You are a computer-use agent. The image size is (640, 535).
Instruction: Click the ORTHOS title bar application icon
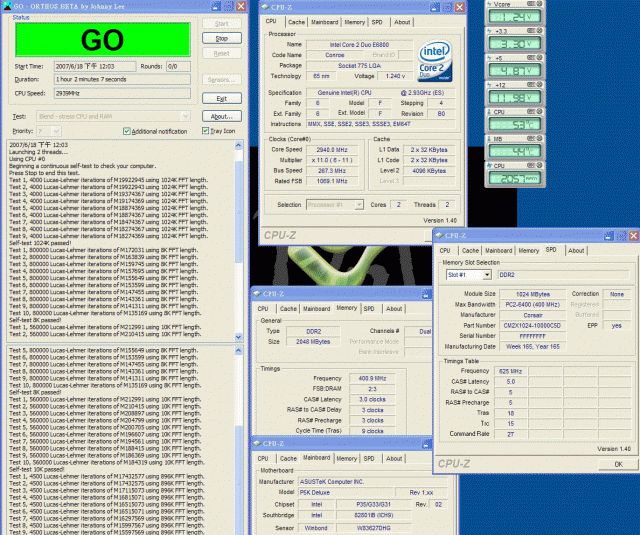pos(7,6)
